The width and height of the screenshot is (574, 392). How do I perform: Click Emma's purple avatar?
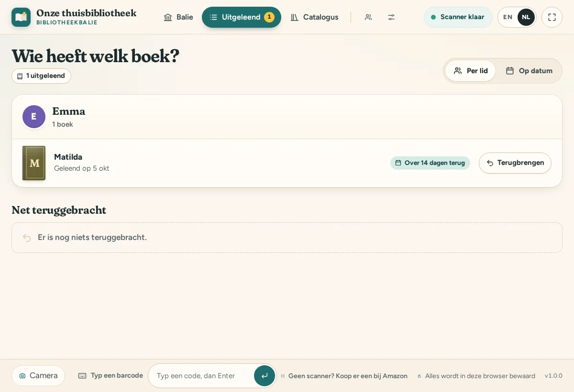tap(34, 117)
